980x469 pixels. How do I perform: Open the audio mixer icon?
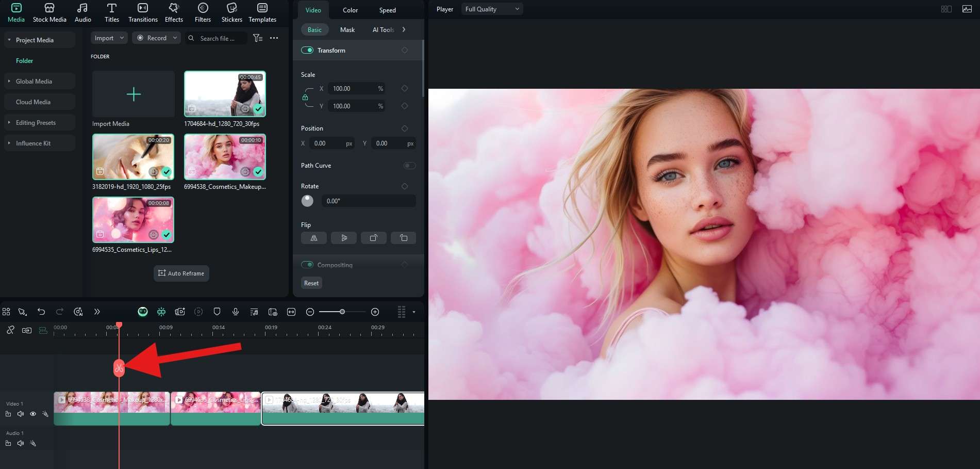254,312
